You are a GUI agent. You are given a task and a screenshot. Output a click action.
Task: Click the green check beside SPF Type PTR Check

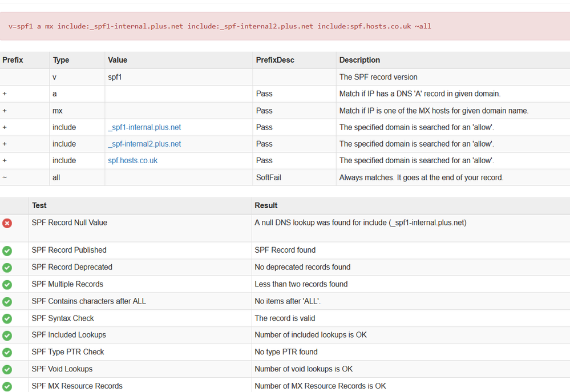point(7,353)
